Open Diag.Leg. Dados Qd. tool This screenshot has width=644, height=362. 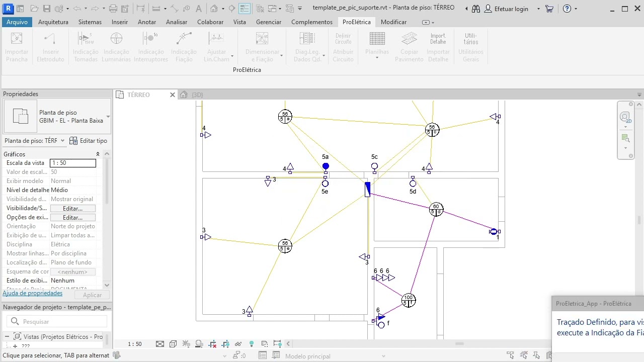coord(307,47)
